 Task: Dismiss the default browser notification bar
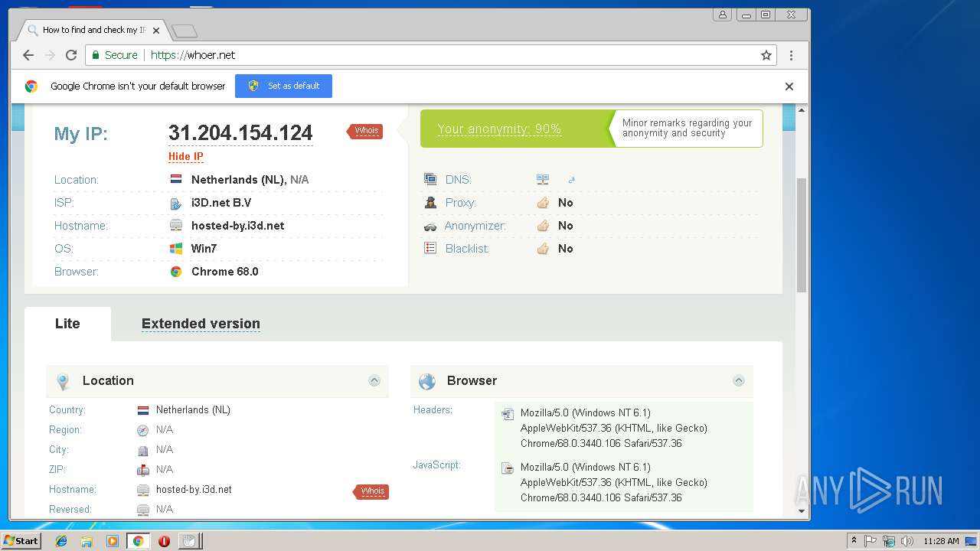[x=789, y=86]
